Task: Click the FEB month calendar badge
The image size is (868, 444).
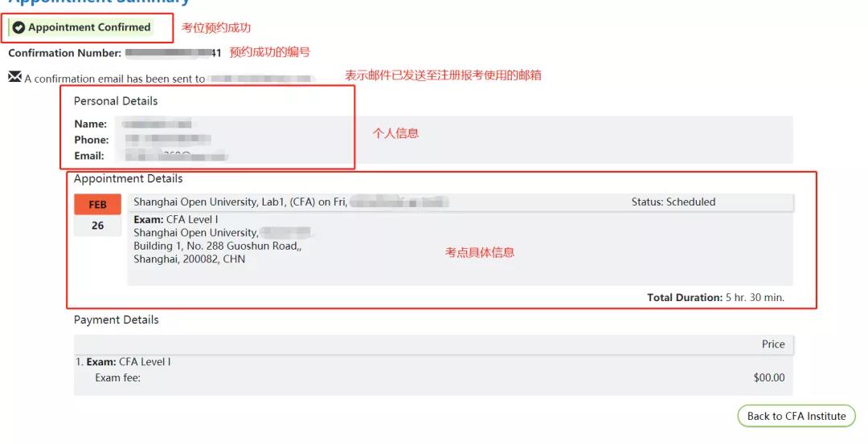Action: [98, 205]
